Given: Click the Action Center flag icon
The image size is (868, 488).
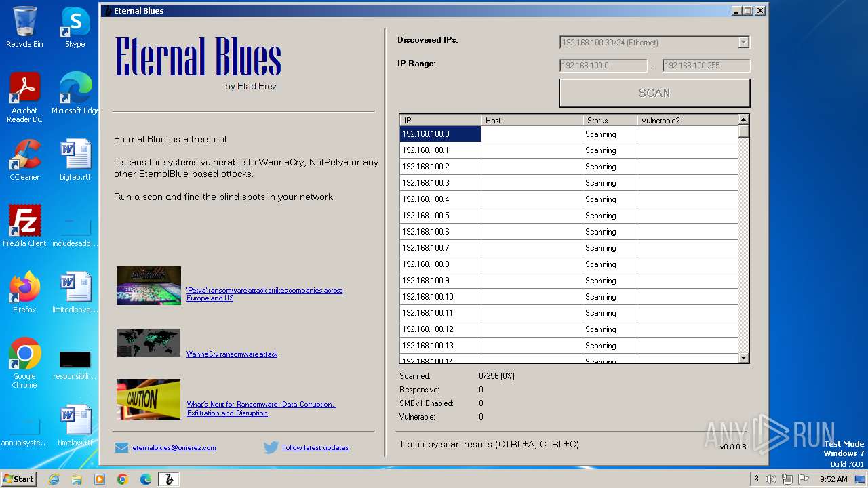Looking at the screenshot, I should point(803,479).
